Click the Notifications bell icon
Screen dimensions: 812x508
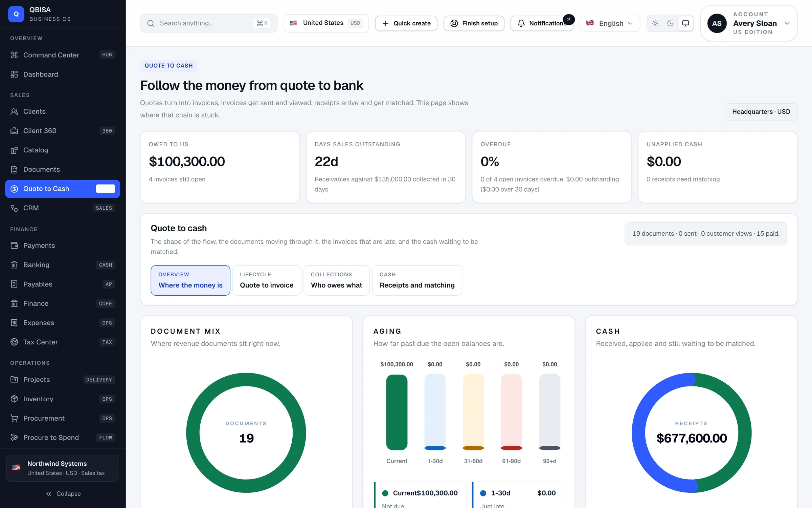click(x=521, y=23)
